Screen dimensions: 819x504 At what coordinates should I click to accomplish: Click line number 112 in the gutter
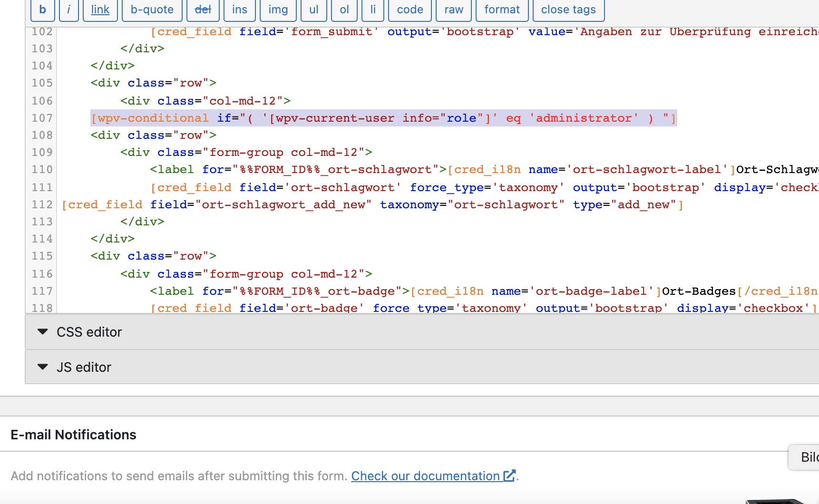[42, 204]
